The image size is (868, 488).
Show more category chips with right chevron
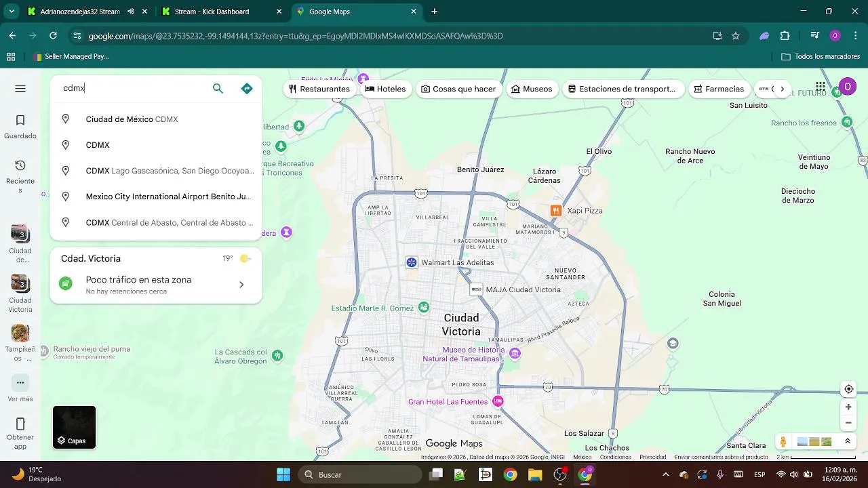click(x=782, y=89)
